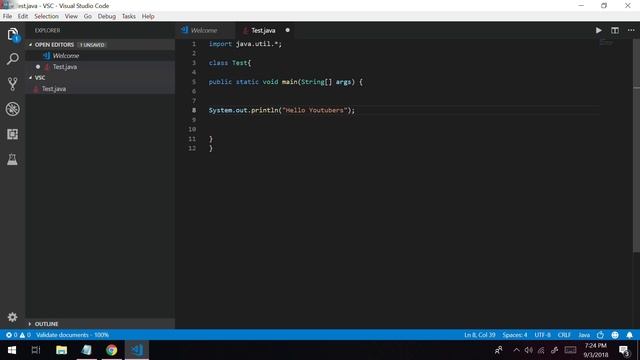Open Windows Action Center notifications

pyautogui.click(x=624, y=350)
